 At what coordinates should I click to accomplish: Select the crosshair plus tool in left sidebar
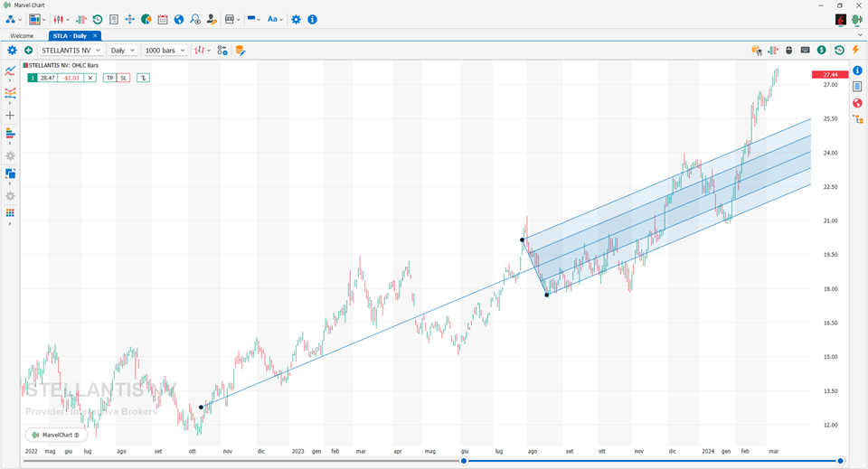[x=10, y=116]
